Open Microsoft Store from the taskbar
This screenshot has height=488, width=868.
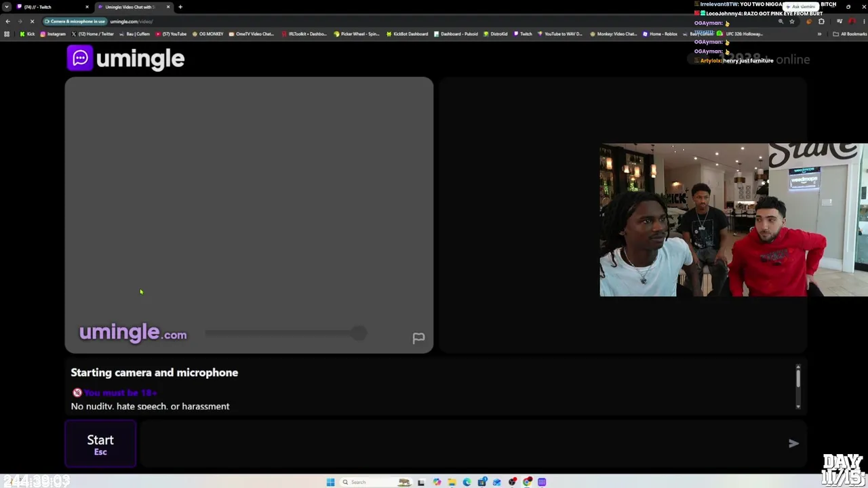pos(482,482)
